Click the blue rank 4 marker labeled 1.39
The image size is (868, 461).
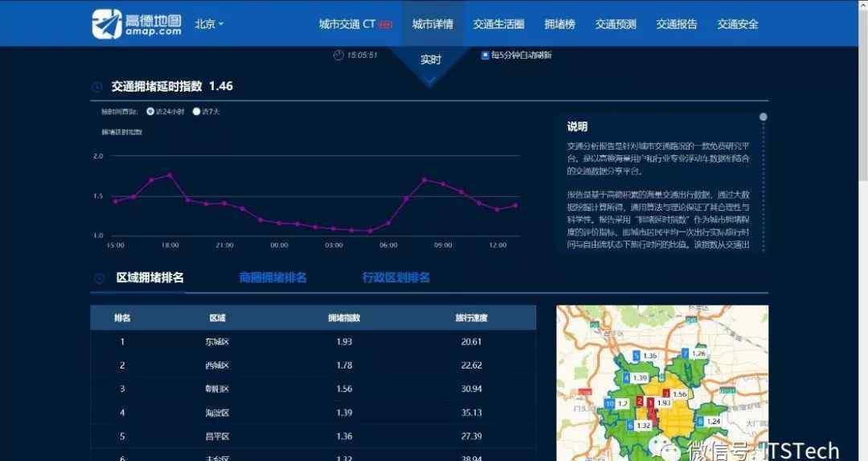(627, 378)
